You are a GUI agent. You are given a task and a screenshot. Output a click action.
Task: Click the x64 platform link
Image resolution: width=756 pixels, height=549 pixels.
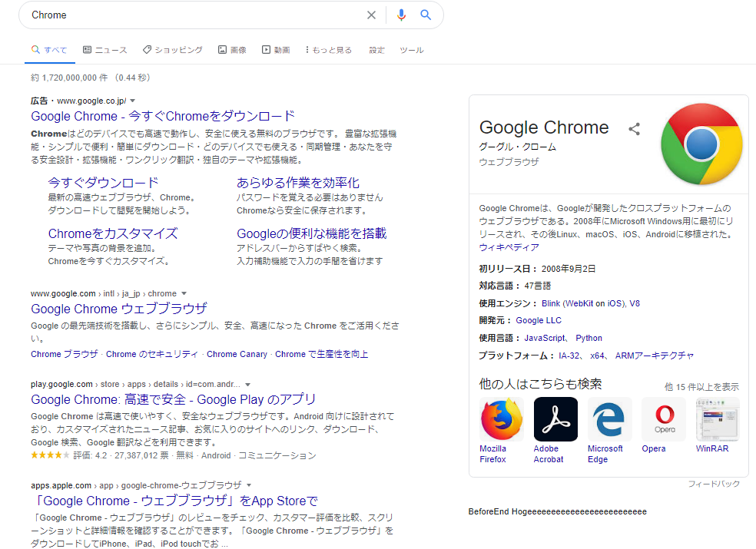[x=597, y=356]
